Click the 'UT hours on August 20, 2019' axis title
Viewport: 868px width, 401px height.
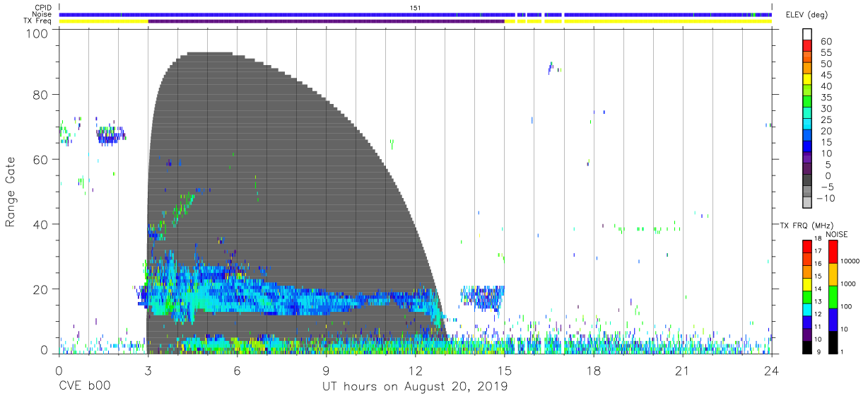415,386
